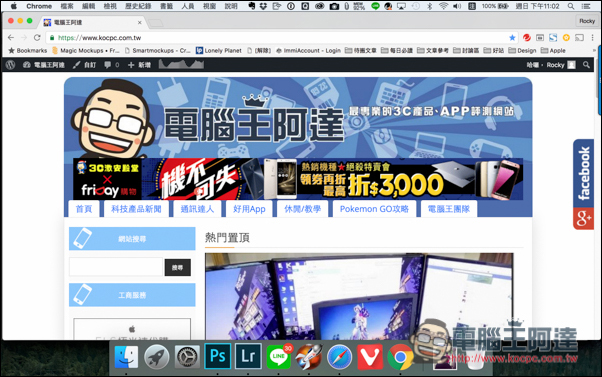Expand the Design bookmark folder
The image size is (602, 377).
[x=522, y=50]
